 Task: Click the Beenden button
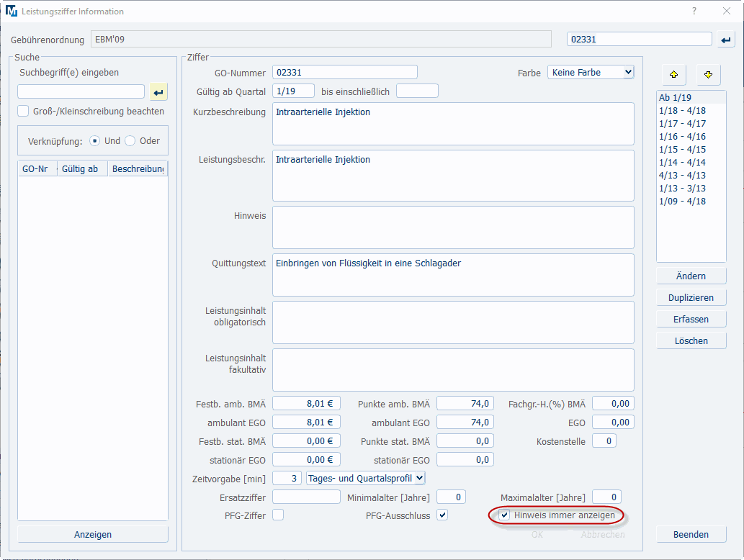pyautogui.click(x=691, y=535)
